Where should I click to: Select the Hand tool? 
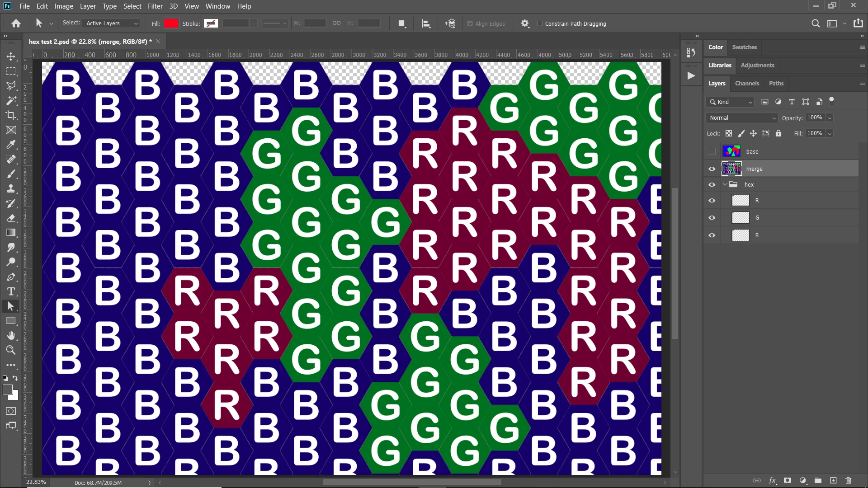11,335
